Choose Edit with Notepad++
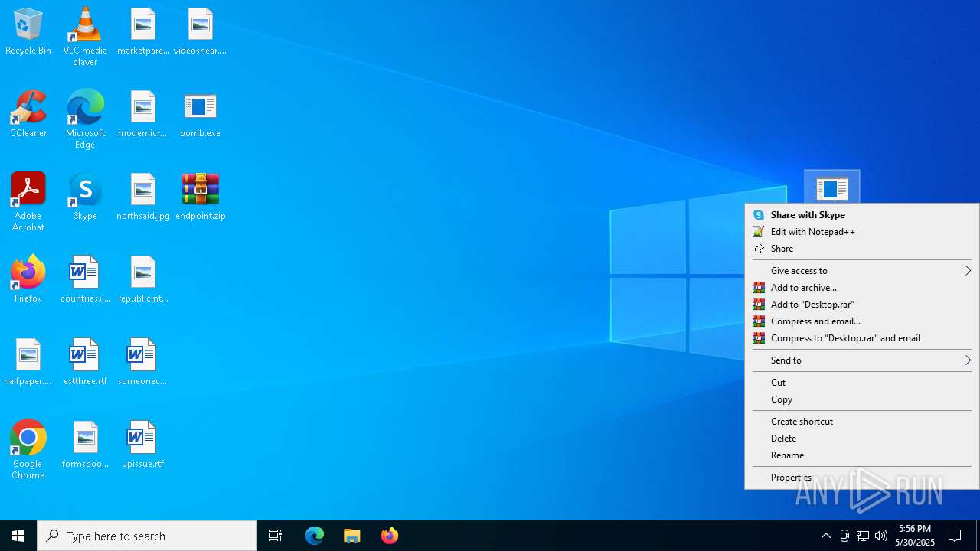980x551 pixels. pos(862,232)
